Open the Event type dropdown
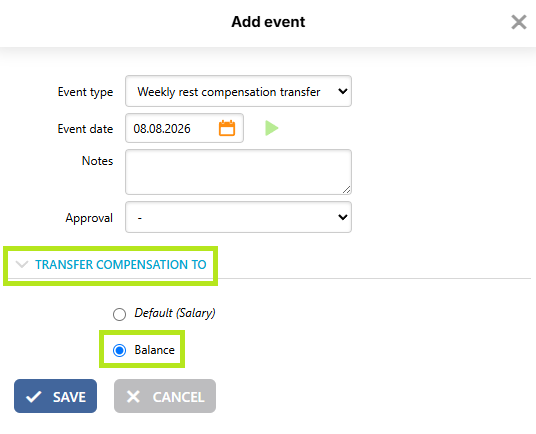The height and width of the screenshot is (434, 536). [x=238, y=91]
